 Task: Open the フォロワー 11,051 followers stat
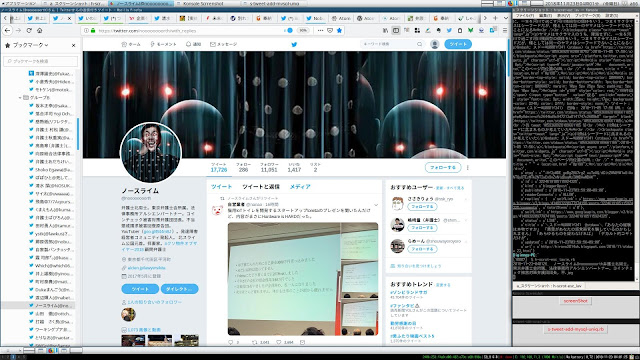(x=269, y=167)
